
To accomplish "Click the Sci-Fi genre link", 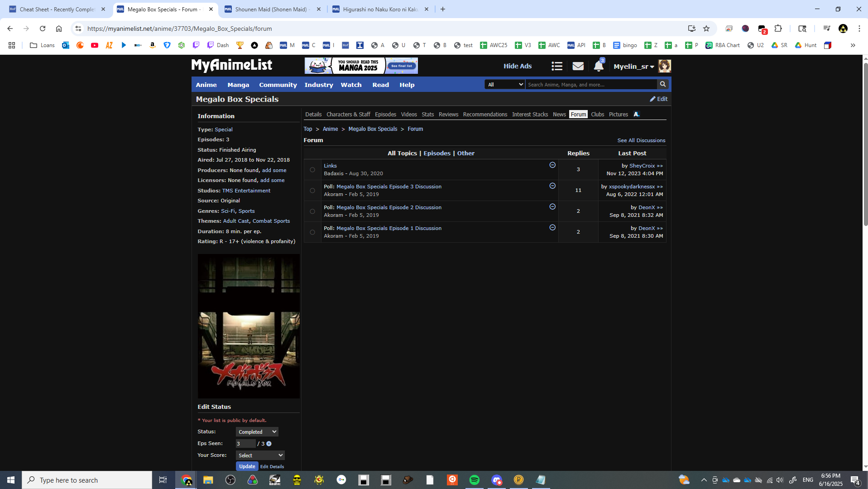I will pyautogui.click(x=228, y=211).
